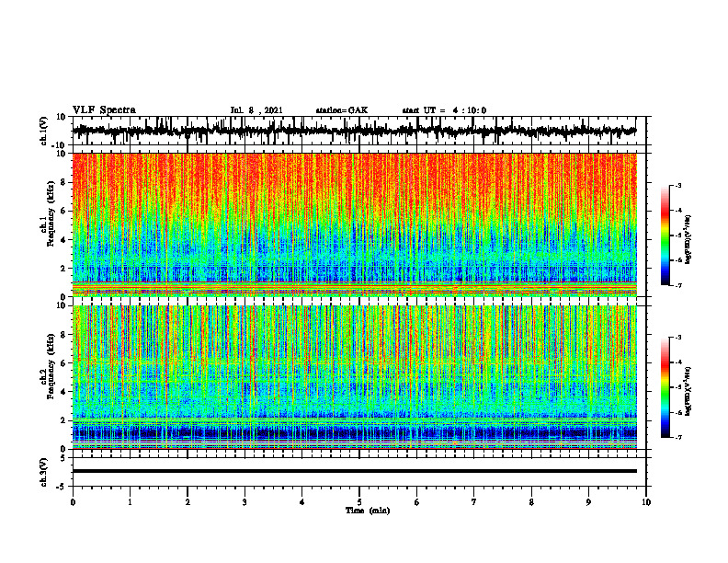Viewport: 728px width, 563px height.
Task: Click time axis tick label "10"
Action: (646, 502)
